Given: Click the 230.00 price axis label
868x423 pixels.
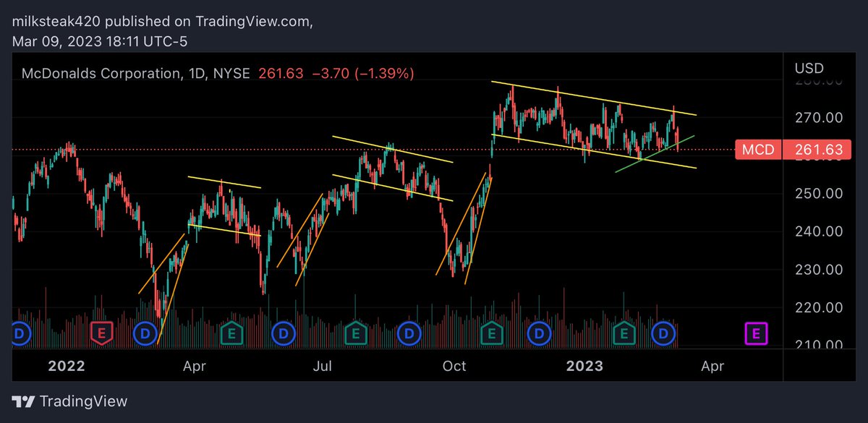Looking at the screenshot, I should point(818,270).
